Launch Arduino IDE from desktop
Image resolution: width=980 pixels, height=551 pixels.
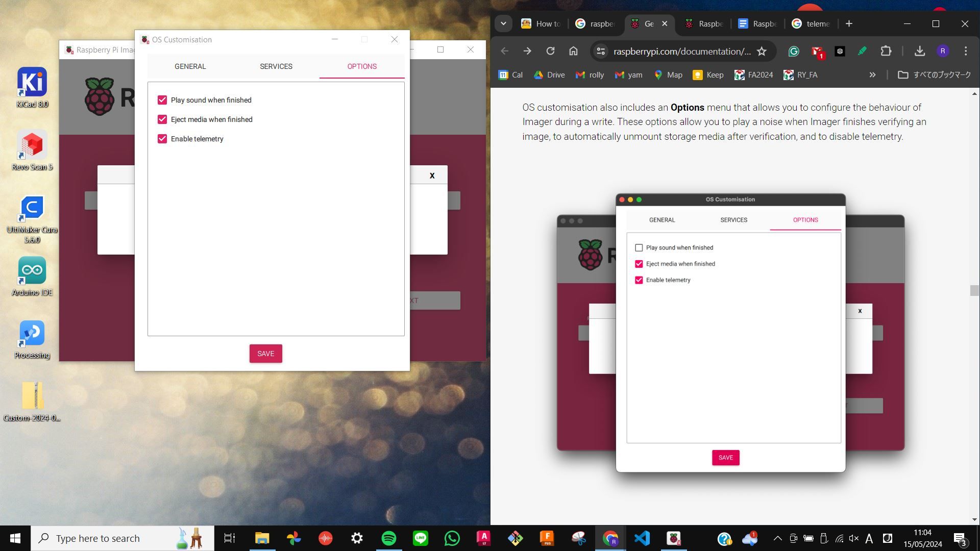32,276
